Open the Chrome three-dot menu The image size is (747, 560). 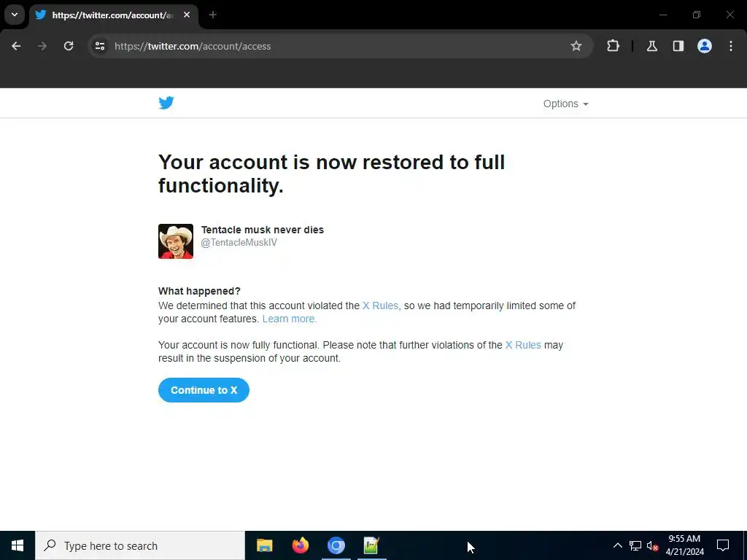tap(731, 46)
